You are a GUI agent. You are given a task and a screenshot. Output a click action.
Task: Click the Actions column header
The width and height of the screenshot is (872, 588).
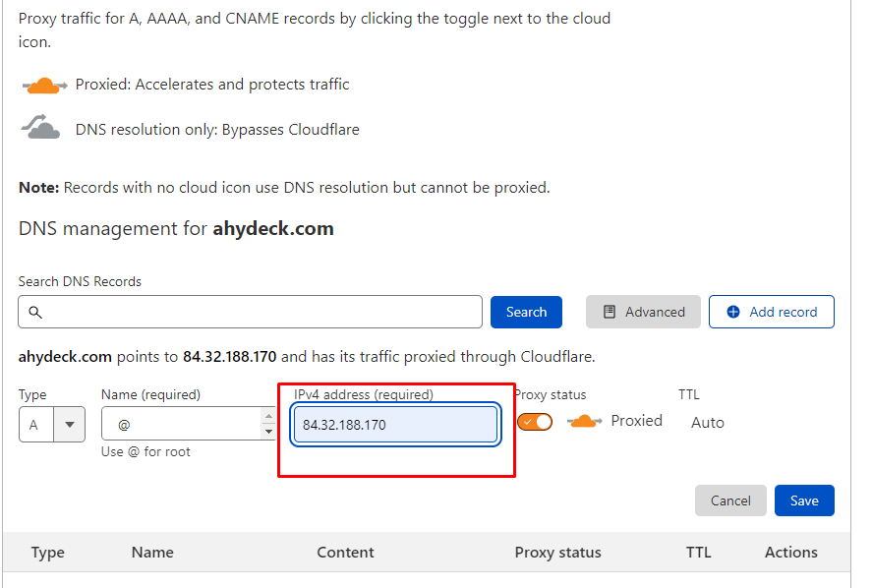coord(790,553)
